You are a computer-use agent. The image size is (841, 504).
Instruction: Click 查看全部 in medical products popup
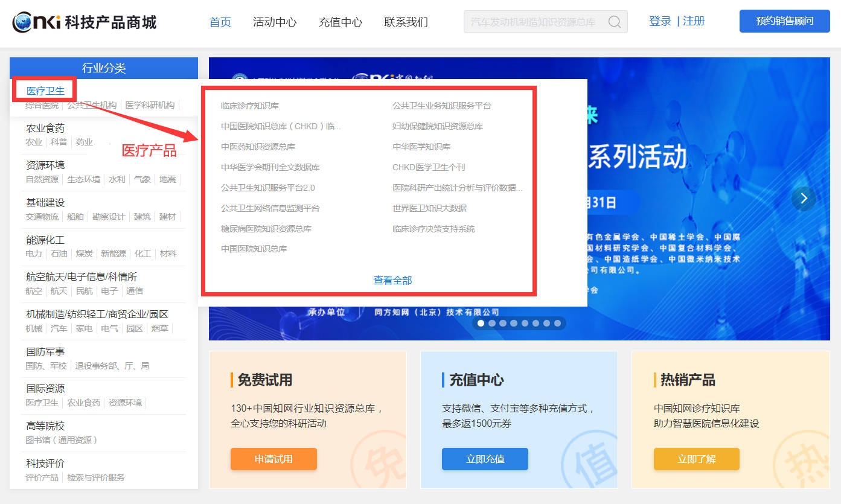point(393,280)
